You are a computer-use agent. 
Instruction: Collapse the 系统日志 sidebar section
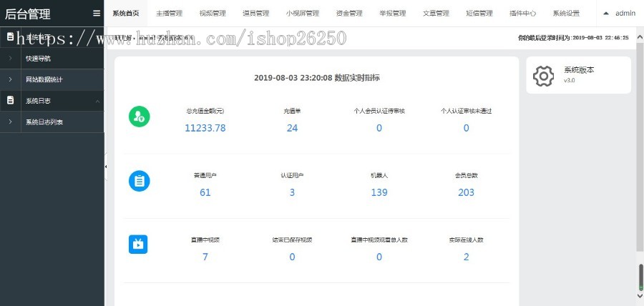coord(97,101)
